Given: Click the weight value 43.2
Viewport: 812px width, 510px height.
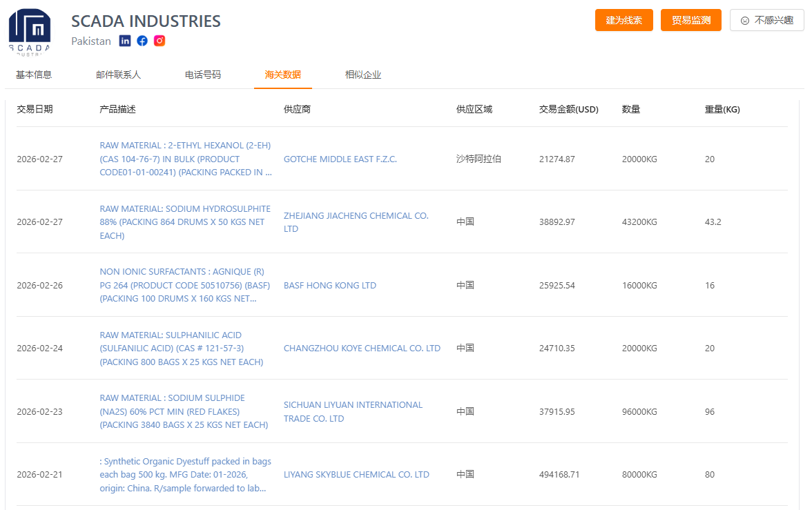Looking at the screenshot, I should (x=713, y=222).
